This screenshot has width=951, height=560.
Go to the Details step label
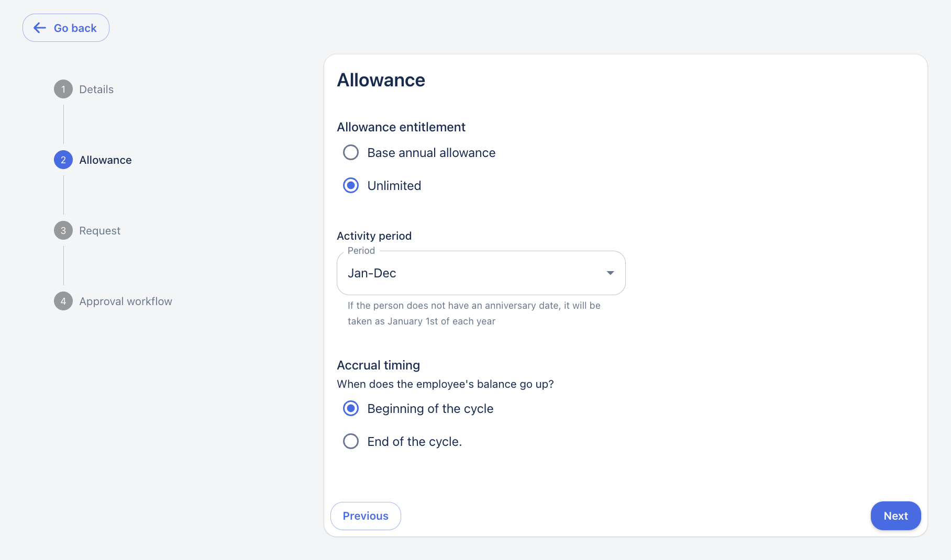[96, 89]
